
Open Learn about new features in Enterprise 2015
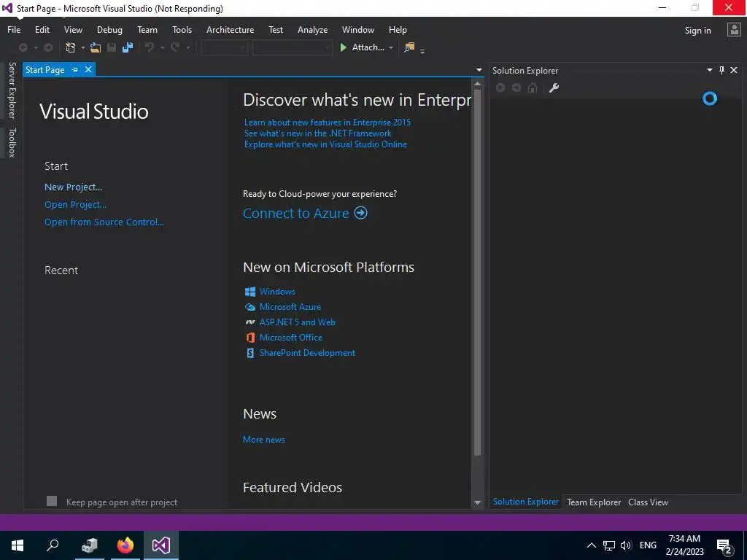click(x=328, y=122)
